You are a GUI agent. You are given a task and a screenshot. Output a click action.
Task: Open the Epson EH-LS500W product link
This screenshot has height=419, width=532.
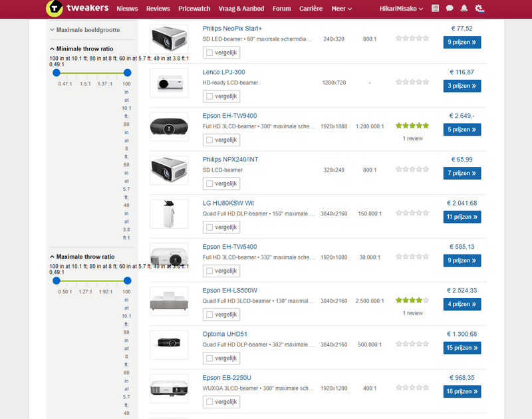pyautogui.click(x=230, y=291)
